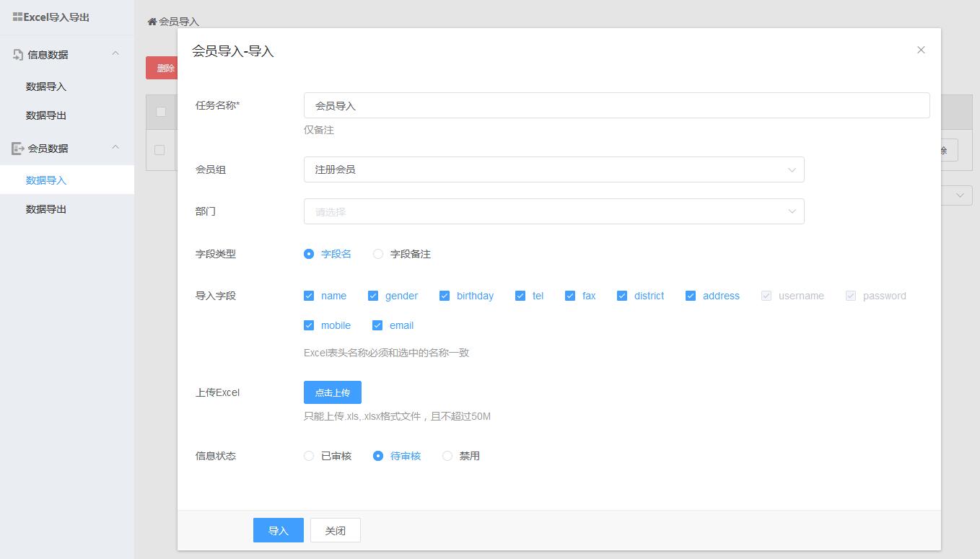Click the blue 导入 submit button

[x=278, y=530]
